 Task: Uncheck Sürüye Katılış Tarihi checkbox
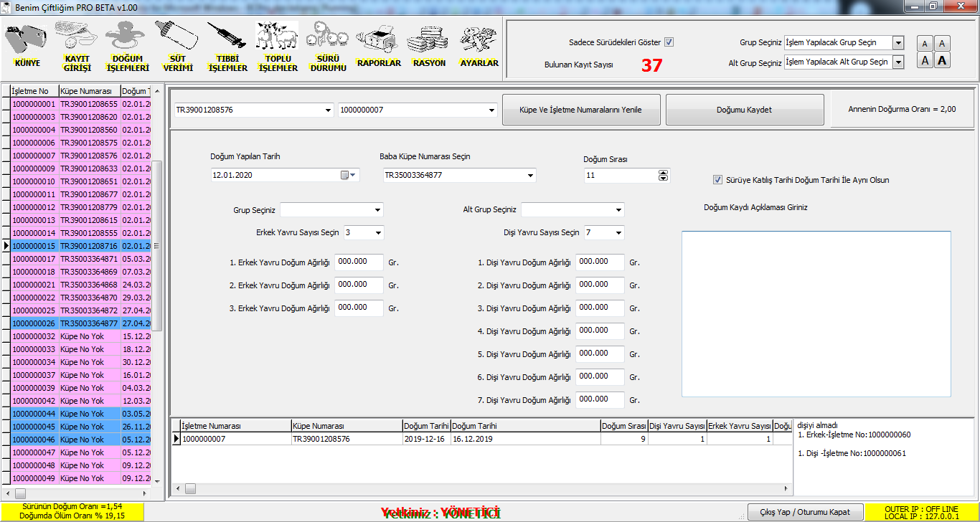pyautogui.click(x=717, y=180)
